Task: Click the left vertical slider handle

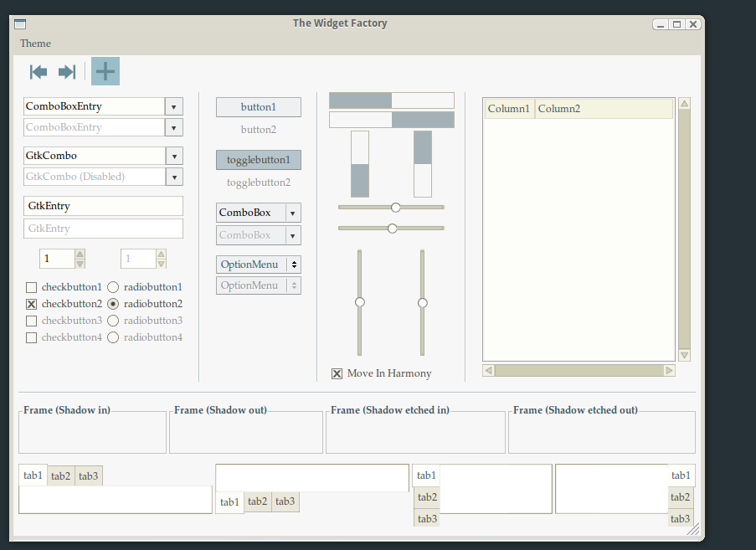Action: (x=360, y=302)
